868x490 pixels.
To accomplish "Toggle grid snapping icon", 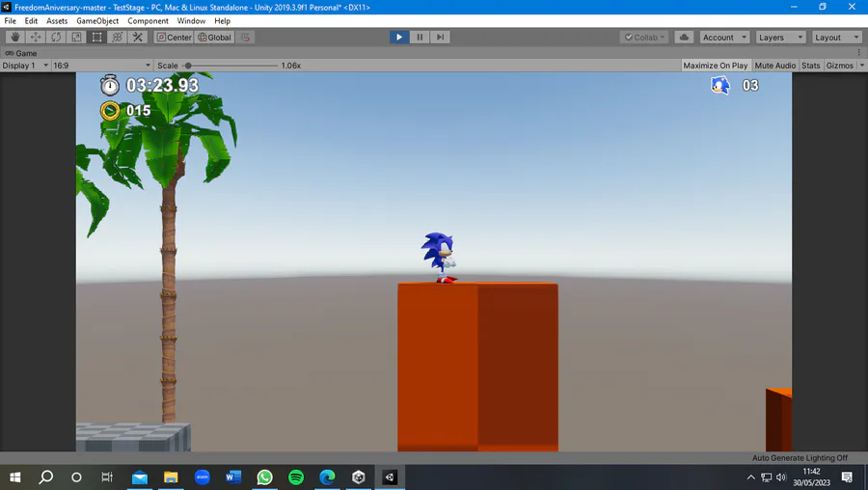I will (x=245, y=37).
